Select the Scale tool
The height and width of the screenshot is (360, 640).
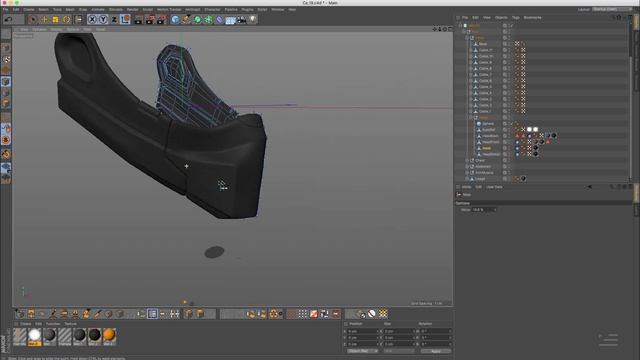(x=55, y=19)
